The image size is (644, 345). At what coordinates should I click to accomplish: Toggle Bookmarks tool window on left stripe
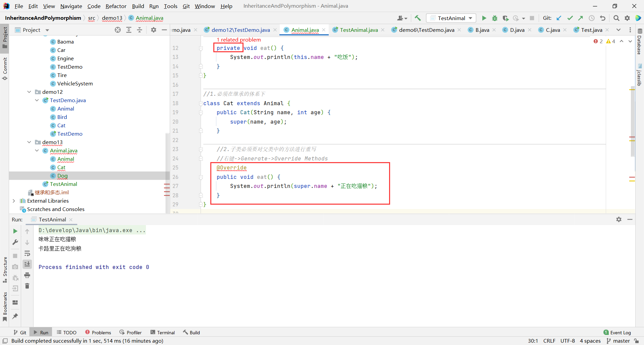pos(5,307)
